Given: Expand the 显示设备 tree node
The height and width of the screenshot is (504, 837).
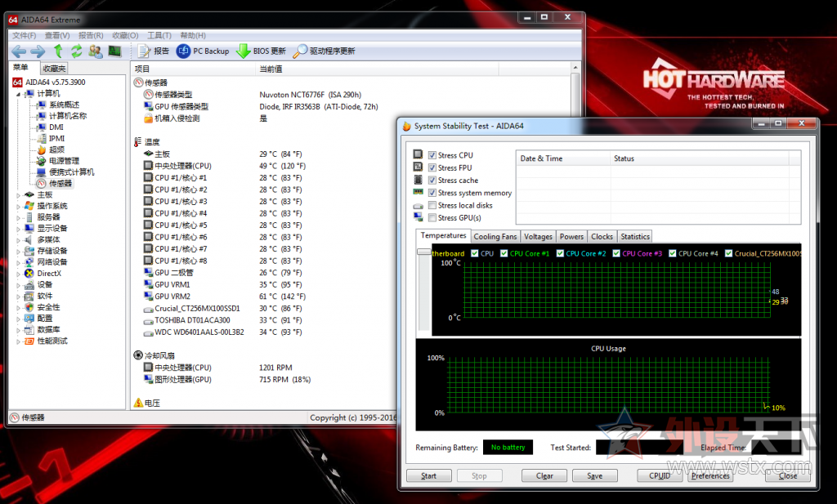Looking at the screenshot, I should (x=18, y=229).
